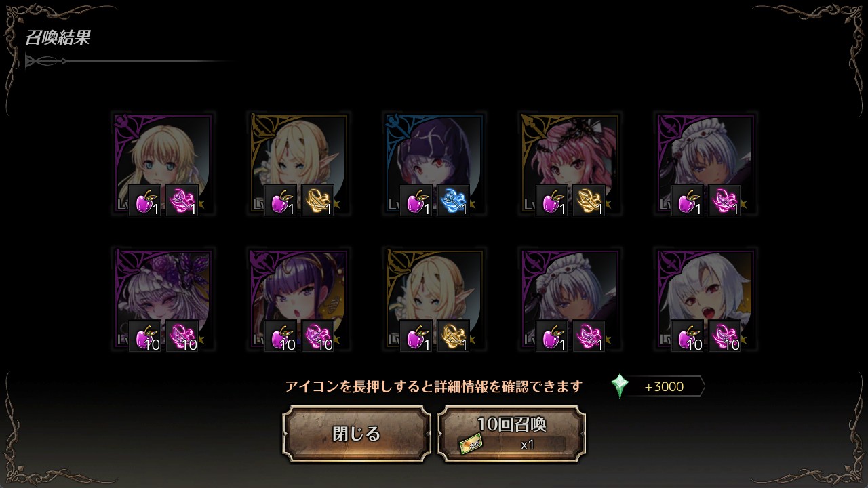
Task: Select bottom-row maid portrait with silver hair
Action: 570,300
